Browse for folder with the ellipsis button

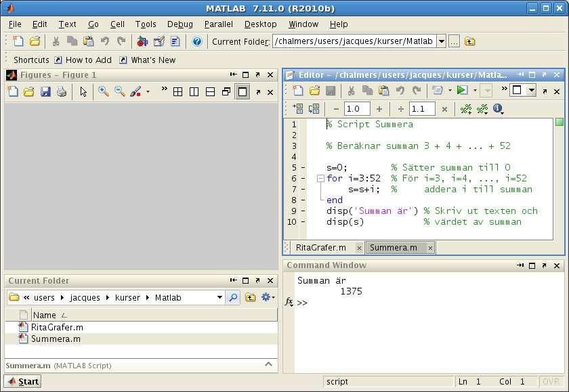click(454, 42)
